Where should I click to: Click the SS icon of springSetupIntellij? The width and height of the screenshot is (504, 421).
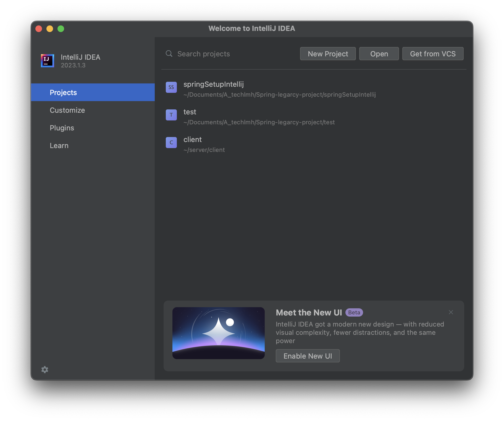(171, 87)
